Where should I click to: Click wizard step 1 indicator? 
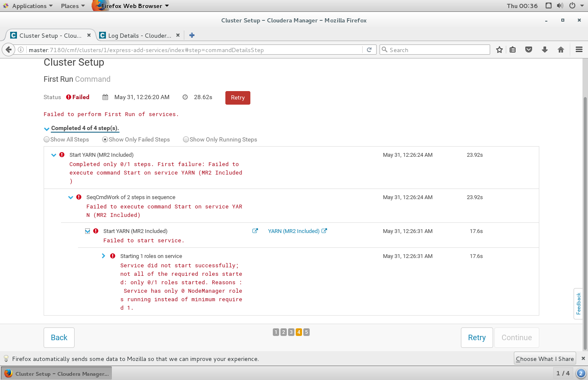tap(276, 332)
